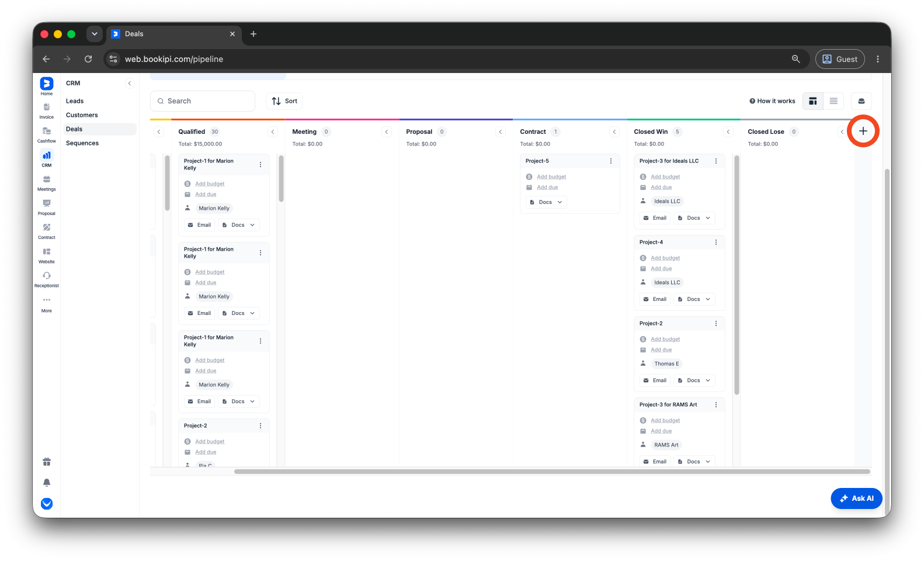Viewport: 924px width, 561px height.
Task: Open the Meetings sidebar icon
Action: point(47,179)
